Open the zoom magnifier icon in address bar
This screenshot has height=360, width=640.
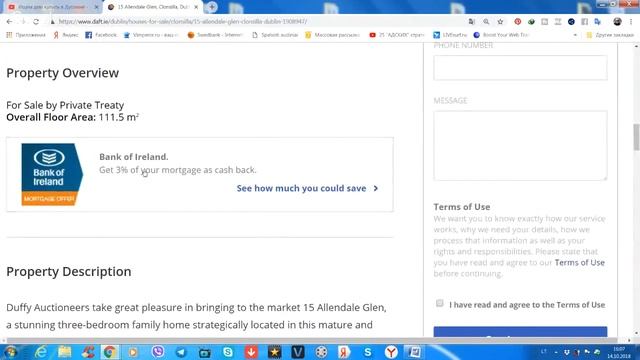[x=486, y=22]
